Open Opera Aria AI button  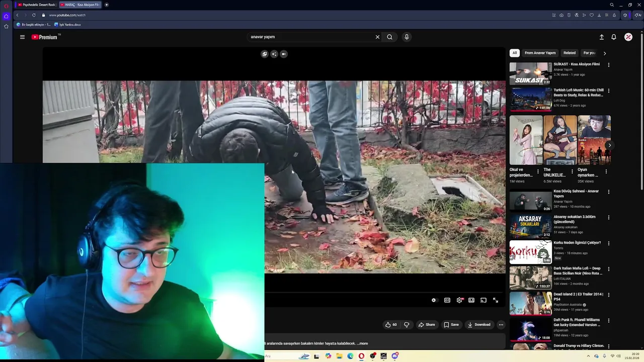638,15
